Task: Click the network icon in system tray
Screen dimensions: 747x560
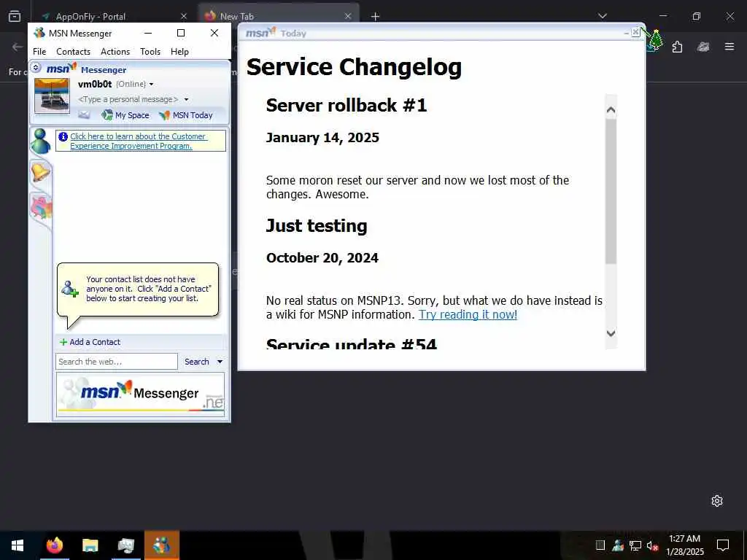Action: pyautogui.click(x=635, y=545)
